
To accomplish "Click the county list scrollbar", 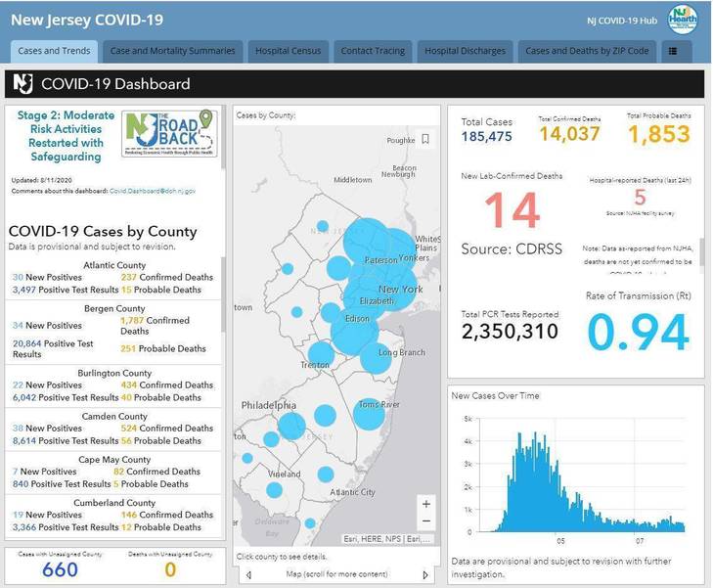I will coord(224,294).
